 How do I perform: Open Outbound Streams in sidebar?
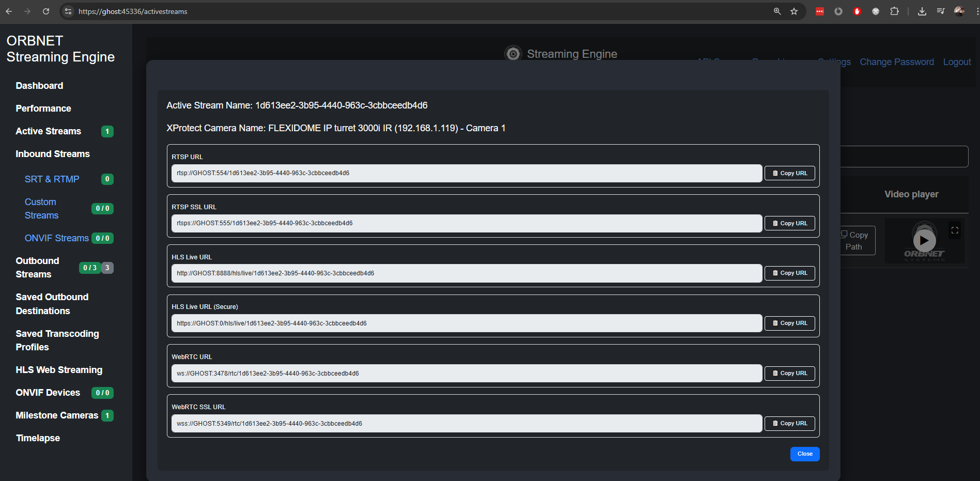tap(37, 268)
